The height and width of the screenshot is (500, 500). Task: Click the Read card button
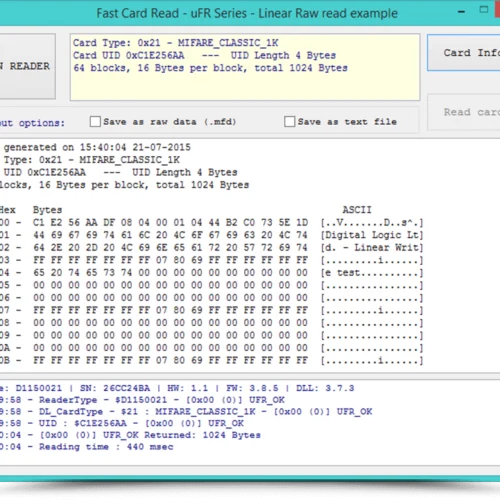464,112
